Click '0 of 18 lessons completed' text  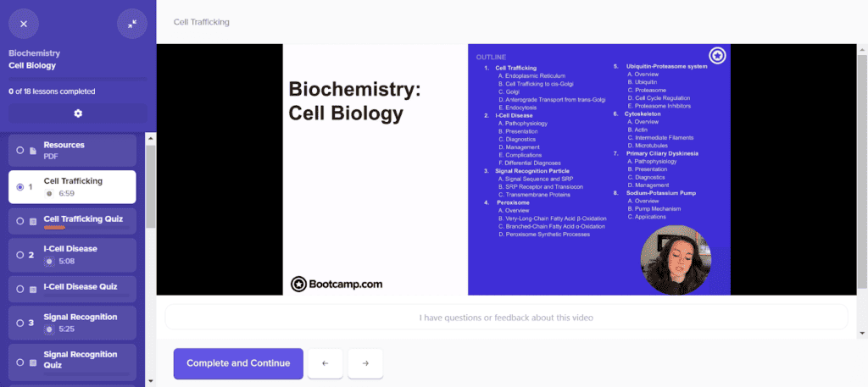pyautogui.click(x=52, y=91)
